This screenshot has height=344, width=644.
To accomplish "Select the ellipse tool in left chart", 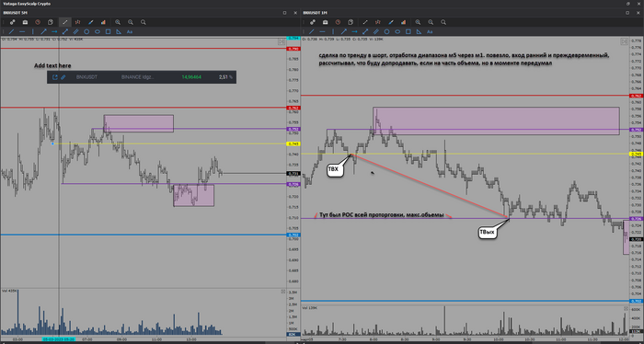I will pyautogui.click(x=98, y=31).
